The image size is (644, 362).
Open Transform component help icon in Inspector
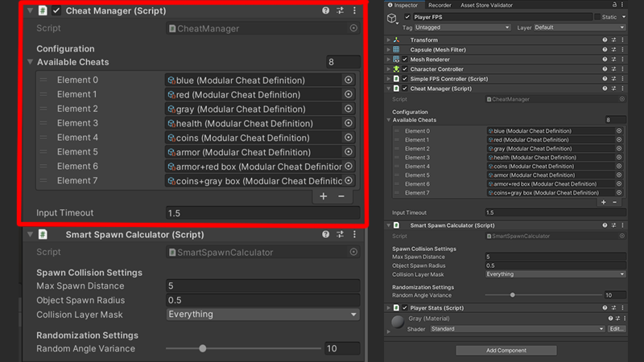click(605, 39)
